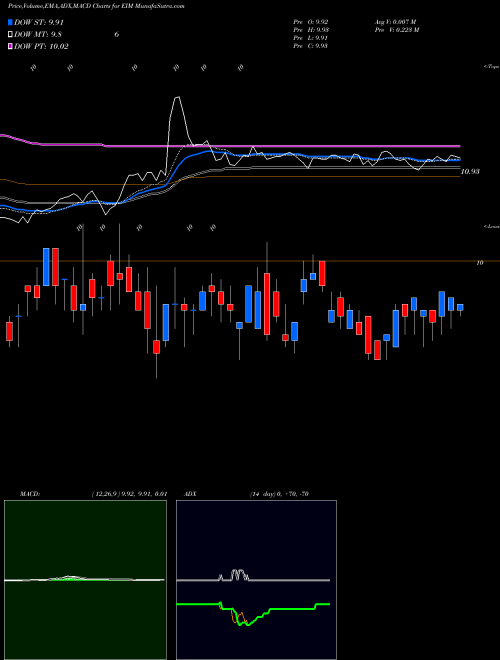Screen dimensions: 500x660
Task: Click the chart title mentioning MunafaSutra.com
Action: (x=96, y=6)
